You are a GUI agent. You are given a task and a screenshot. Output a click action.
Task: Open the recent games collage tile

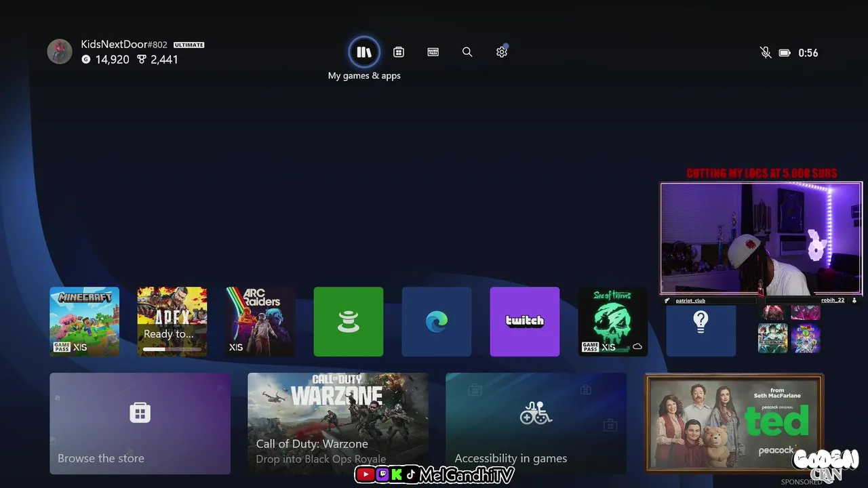pyautogui.click(x=789, y=330)
